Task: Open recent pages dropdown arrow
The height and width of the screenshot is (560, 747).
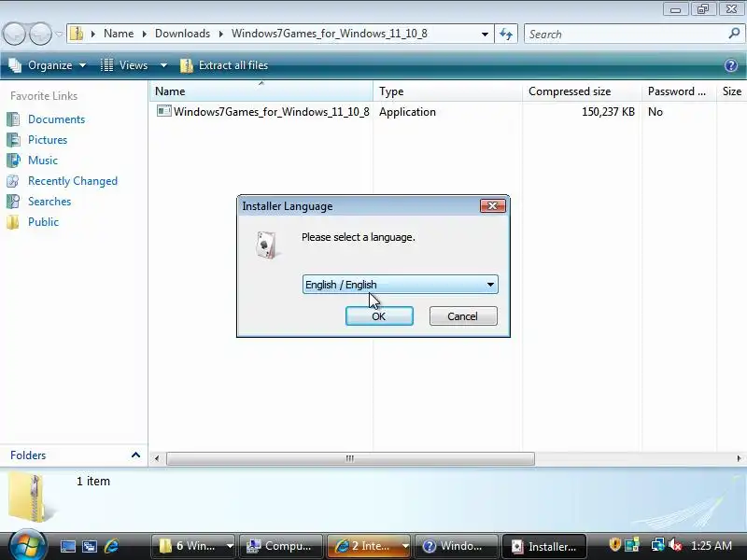Action: pos(59,34)
